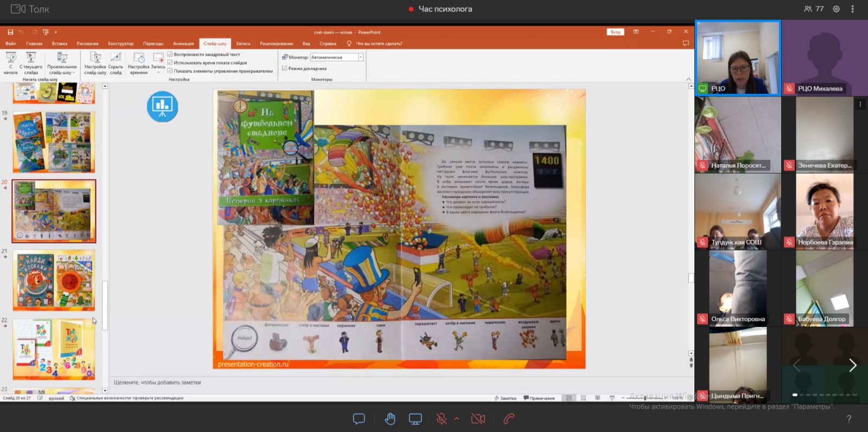This screenshot has height=432, width=868.
Task: Toggle 'Примечания' button in status bar
Action: [x=539, y=398]
